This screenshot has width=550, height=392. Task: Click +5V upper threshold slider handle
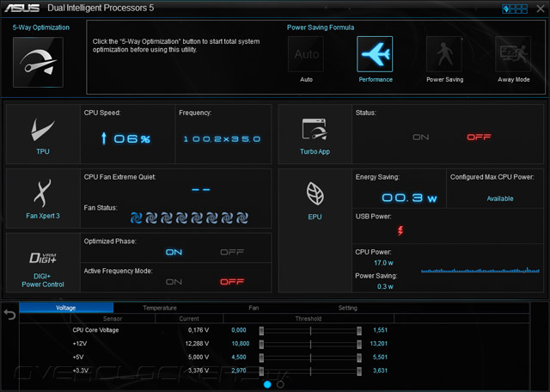point(359,358)
